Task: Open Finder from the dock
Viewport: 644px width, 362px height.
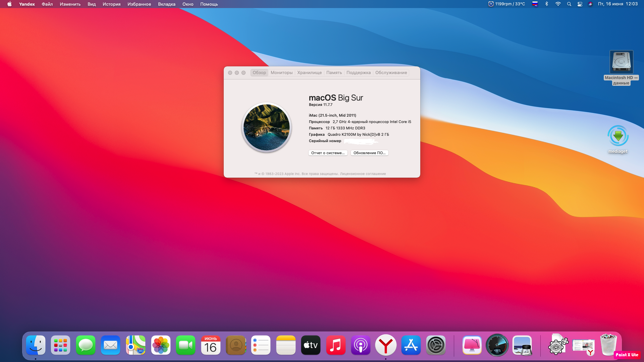Action: 36,345
